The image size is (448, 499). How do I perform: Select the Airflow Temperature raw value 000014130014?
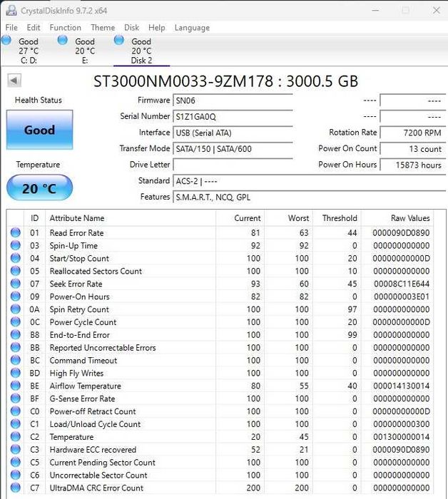[x=402, y=386]
